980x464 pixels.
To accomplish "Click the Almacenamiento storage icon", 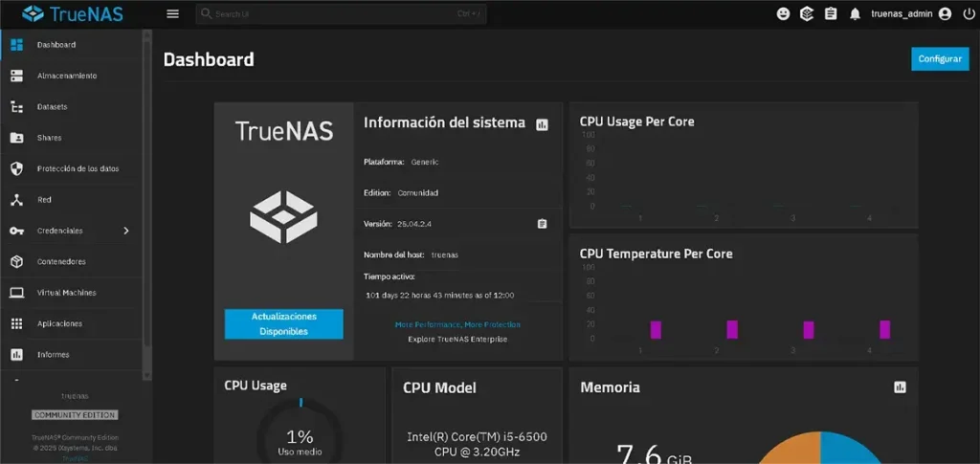I will click(17, 76).
